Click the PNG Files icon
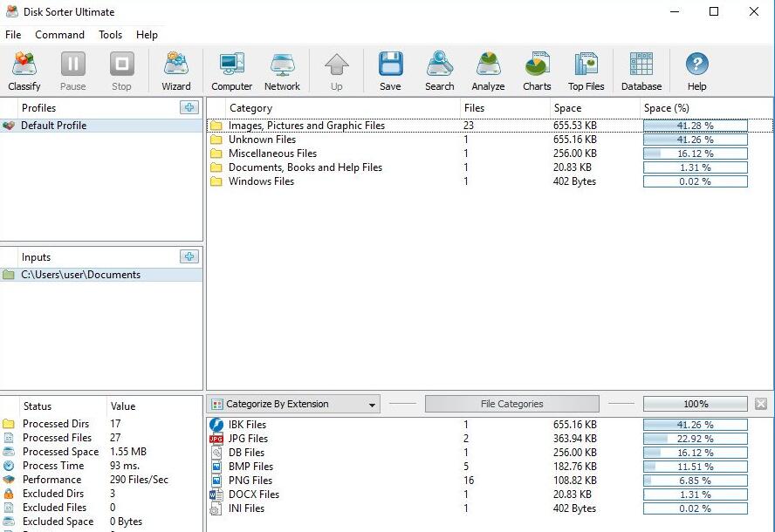The width and height of the screenshot is (775, 532). [x=216, y=481]
